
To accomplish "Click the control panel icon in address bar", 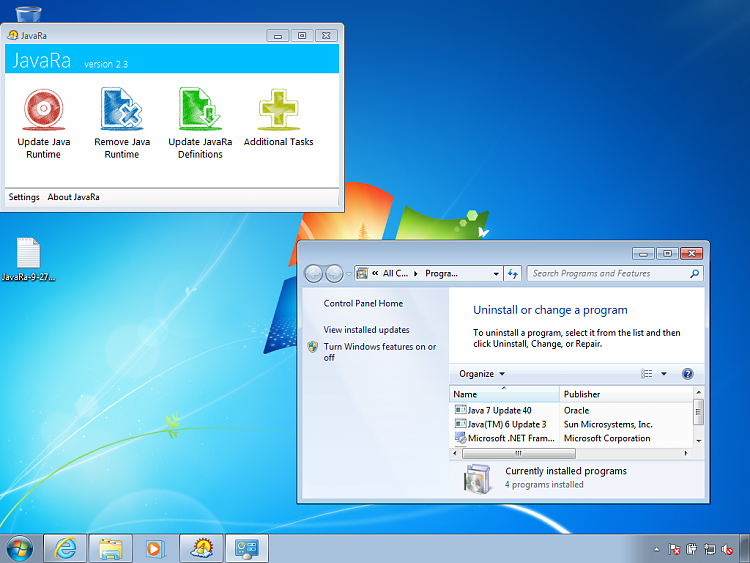I will (x=362, y=274).
